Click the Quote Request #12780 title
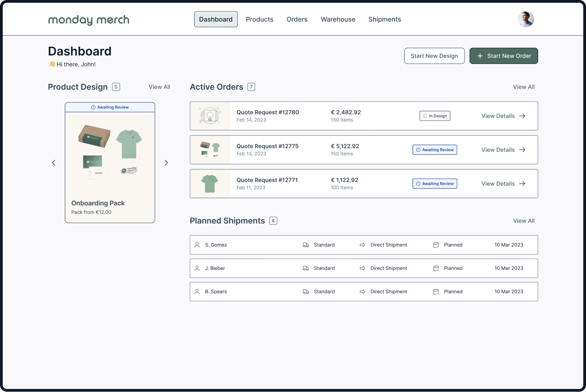This screenshot has width=586, height=392. (268, 112)
